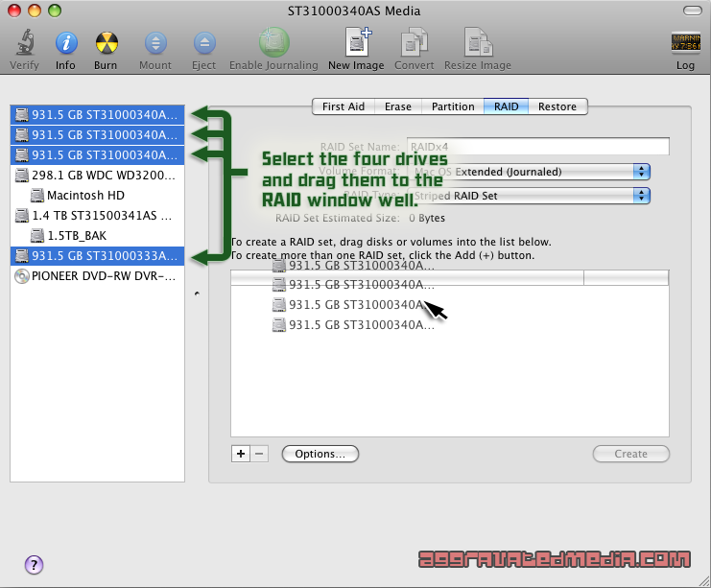
Task: Click the Options... button
Action: 320,454
